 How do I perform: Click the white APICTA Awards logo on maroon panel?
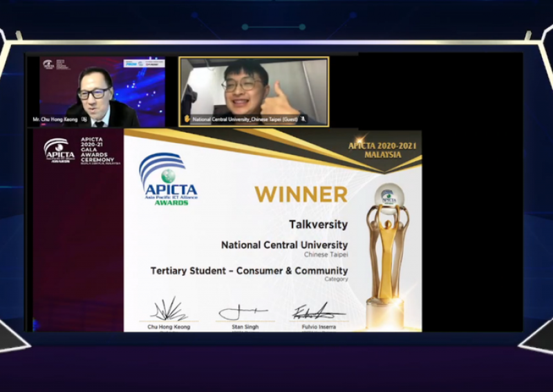click(x=59, y=150)
